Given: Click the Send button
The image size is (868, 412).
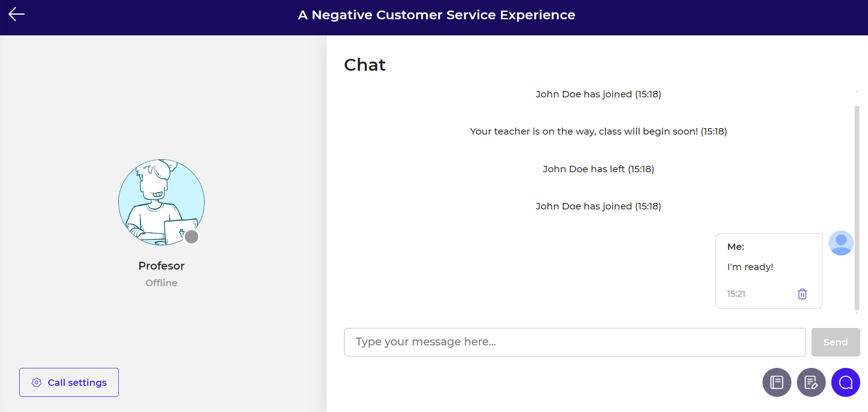Looking at the screenshot, I should [x=835, y=342].
